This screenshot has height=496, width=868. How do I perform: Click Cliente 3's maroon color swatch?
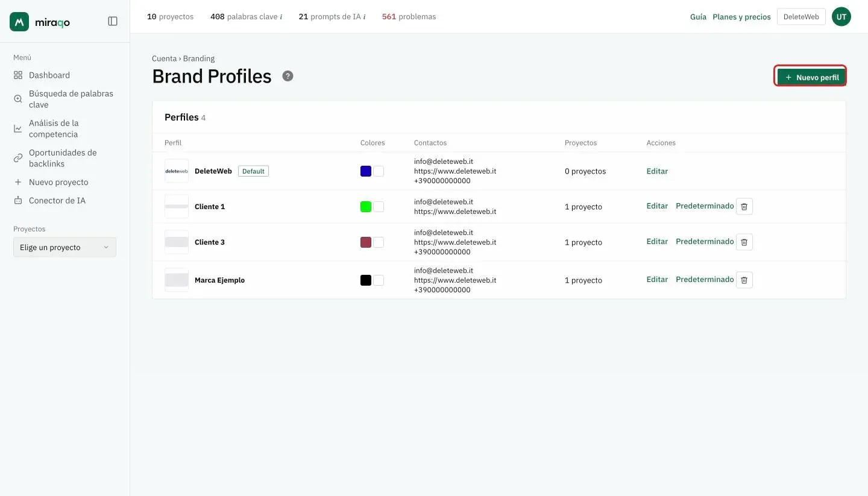coord(366,242)
